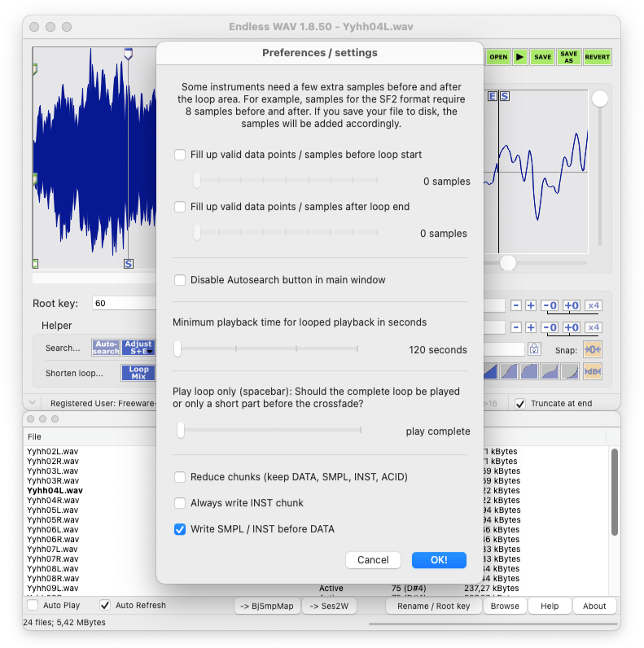Select the S-curve crossfade shape
The width and height of the screenshot is (644, 648).
tap(508, 371)
